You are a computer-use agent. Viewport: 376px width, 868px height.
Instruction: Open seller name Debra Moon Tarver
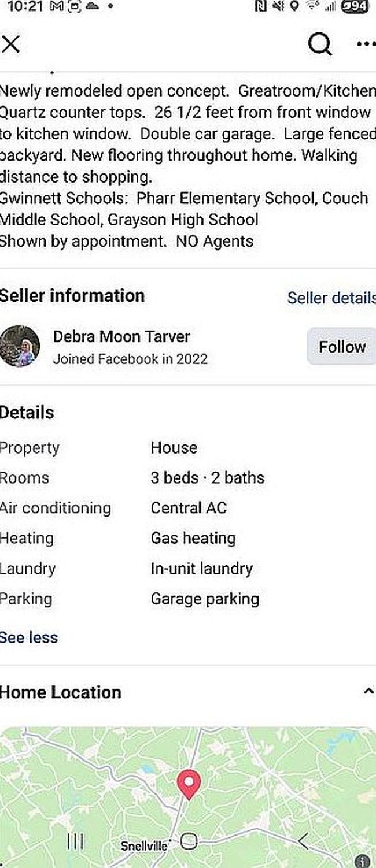coord(121,336)
